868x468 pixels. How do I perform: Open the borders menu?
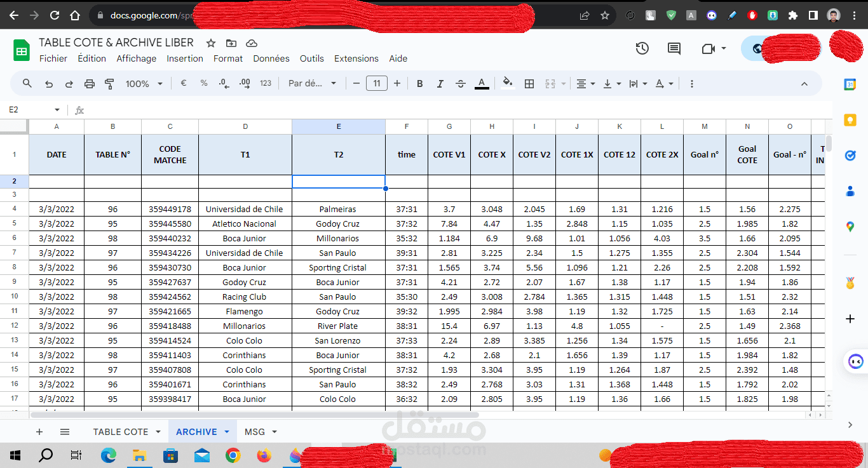click(x=529, y=83)
